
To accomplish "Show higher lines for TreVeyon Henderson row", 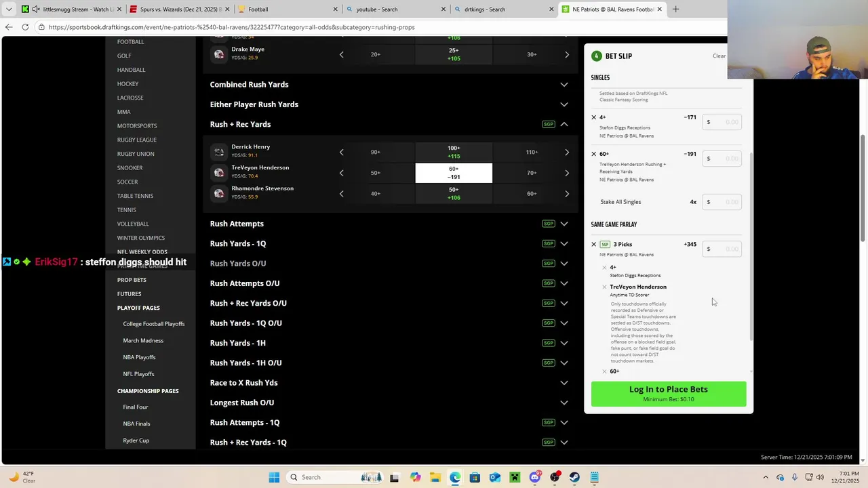I will pos(567,173).
